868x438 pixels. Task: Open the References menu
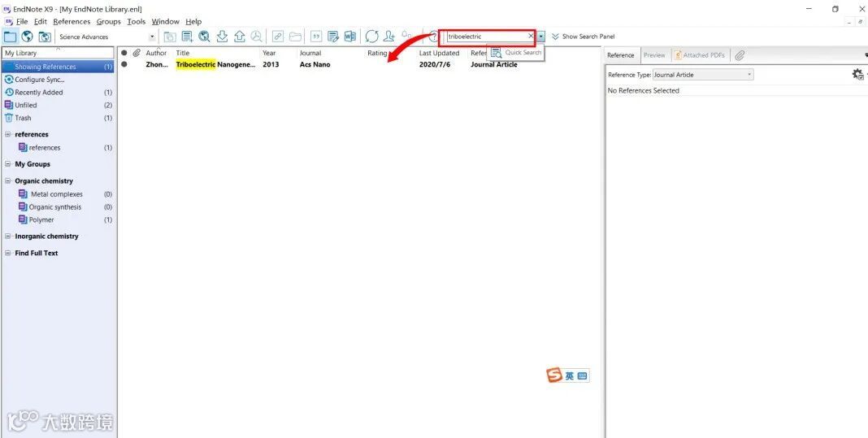click(72, 22)
